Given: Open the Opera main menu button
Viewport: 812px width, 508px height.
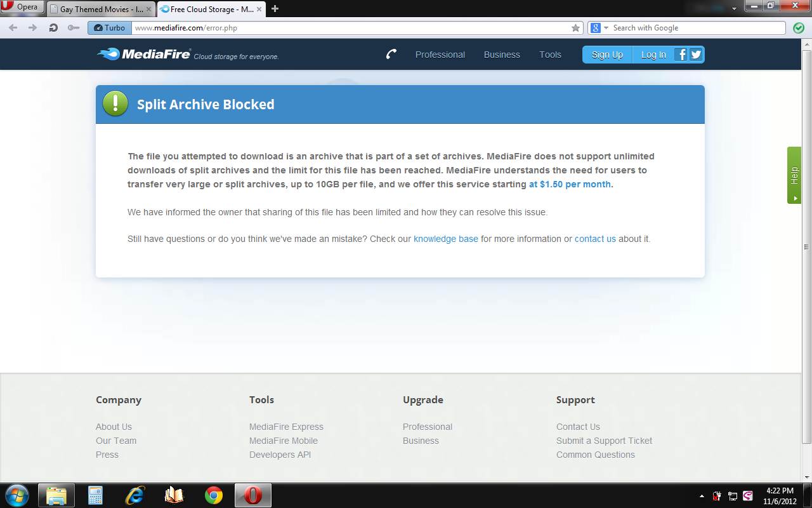Looking at the screenshot, I should click(x=22, y=8).
